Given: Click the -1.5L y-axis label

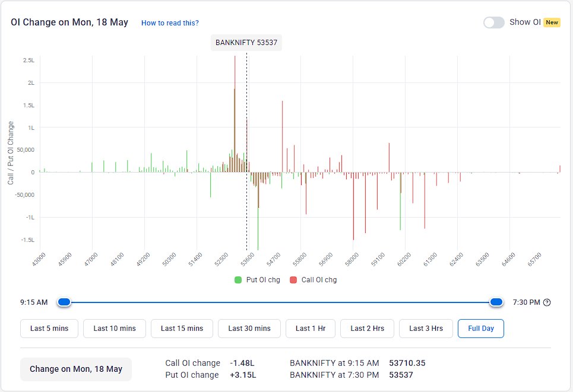Looking at the screenshot, I should click(27, 240).
